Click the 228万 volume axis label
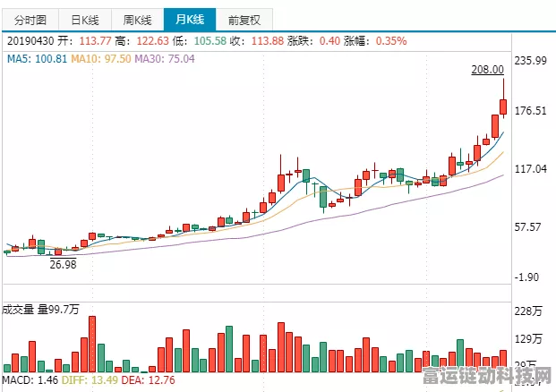 click(528, 311)
